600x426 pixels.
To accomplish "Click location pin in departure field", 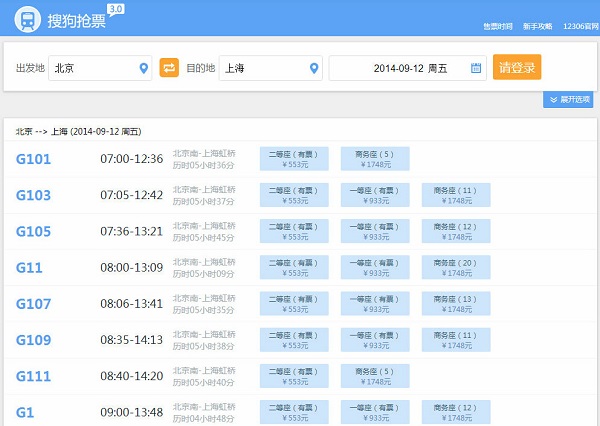I will pyautogui.click(x=143, y=68).
